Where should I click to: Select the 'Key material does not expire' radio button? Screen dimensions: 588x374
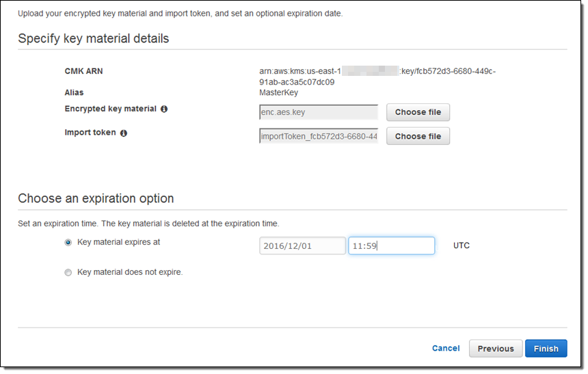[68, 272]
